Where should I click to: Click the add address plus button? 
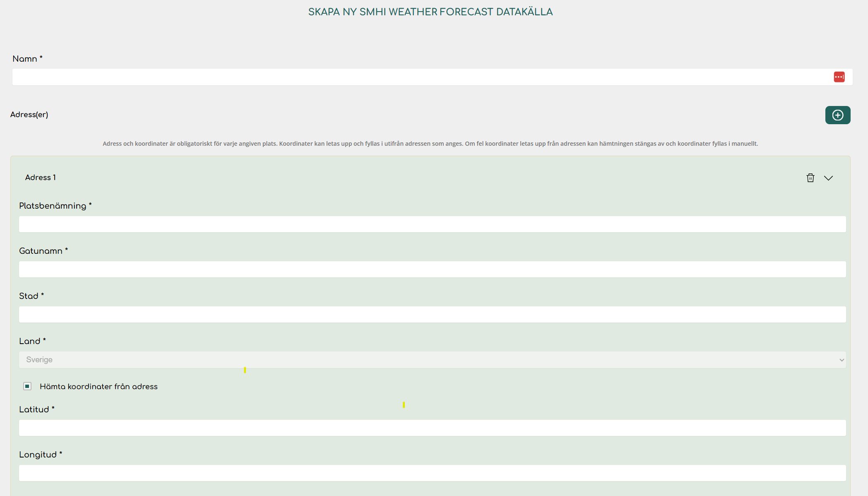tap(837, 115)
